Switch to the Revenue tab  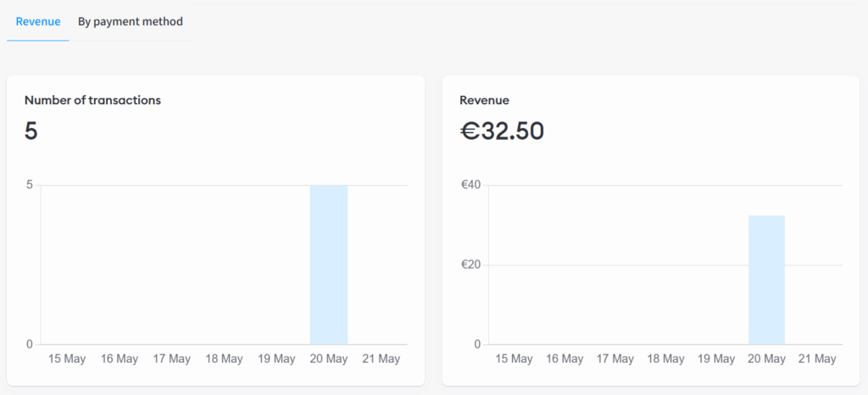pos(37,22)
